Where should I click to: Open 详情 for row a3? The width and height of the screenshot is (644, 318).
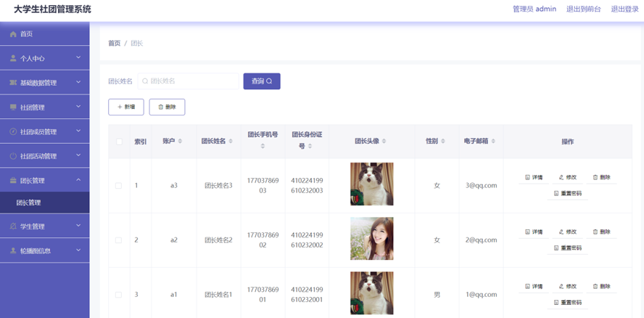pos(534,177)
